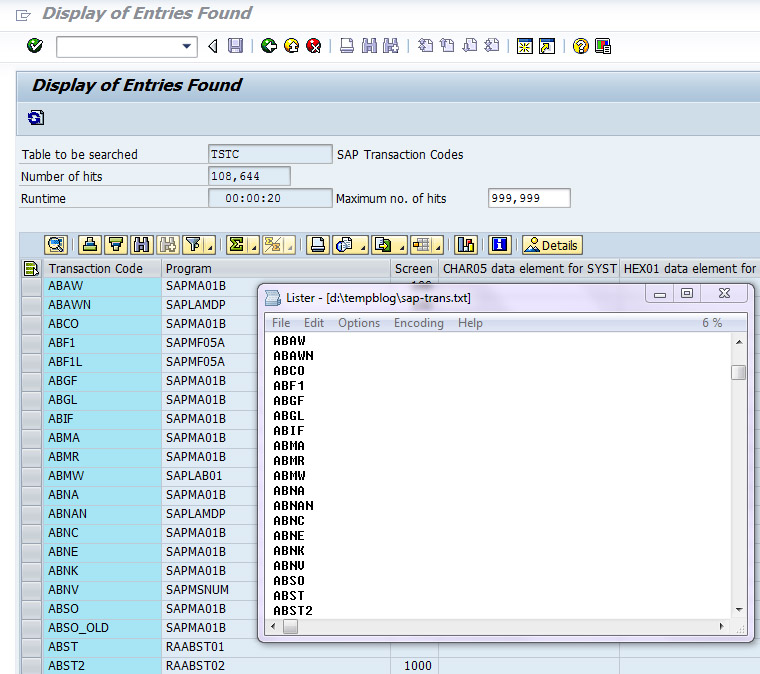The width and height of the screenshot is (760, 674).
Task: Expand the Views dropdown arrow
Action: tap(363, 246)
